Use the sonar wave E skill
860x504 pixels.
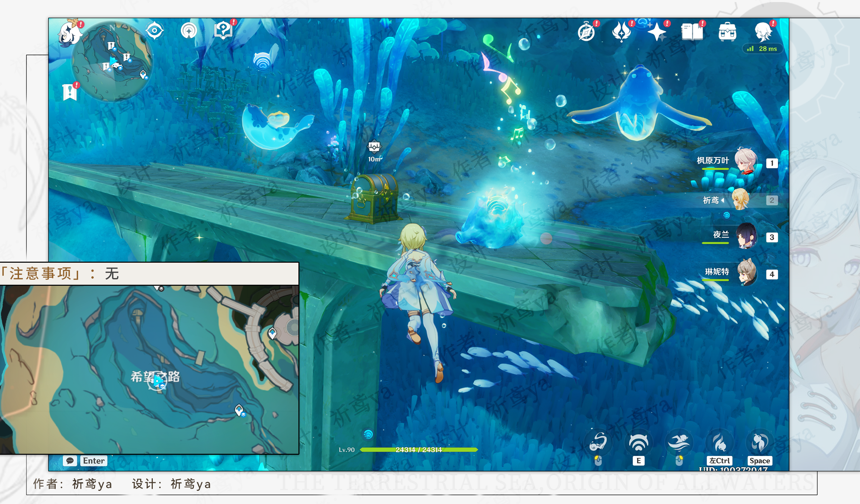click(639, 443)
